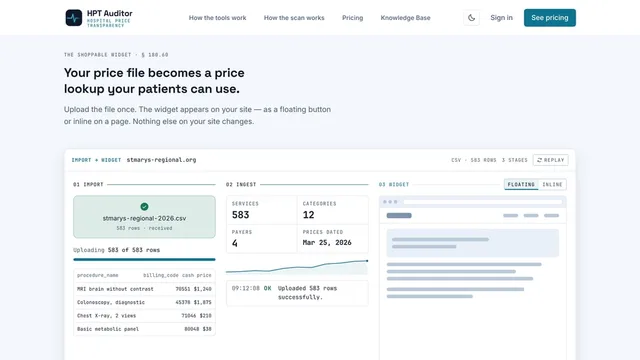Click 03 WIDGET stage label

[x=394, y=184]
